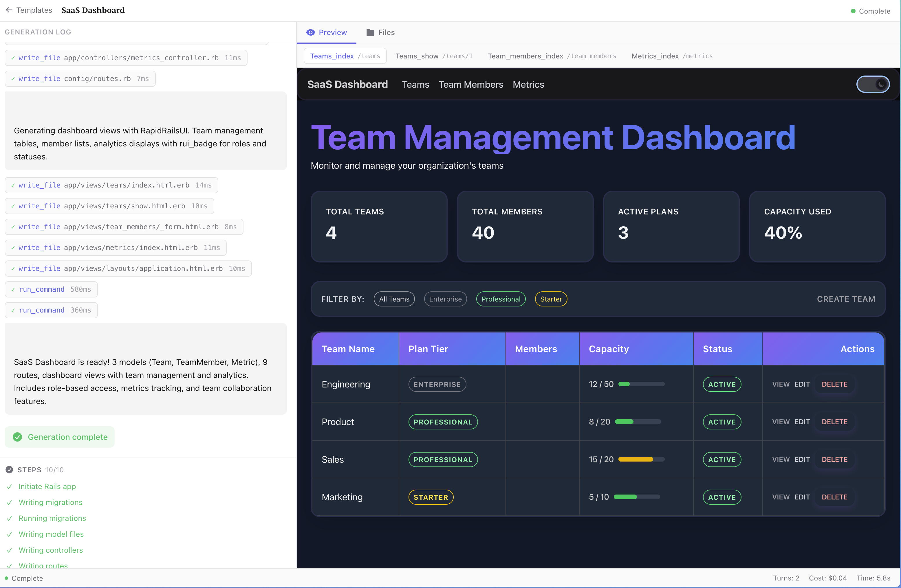The width and height of the screenshot is (901, 588).
Task: Click the CREATE TEAM button
Action: pyautogui.click(x=846, y=299)
